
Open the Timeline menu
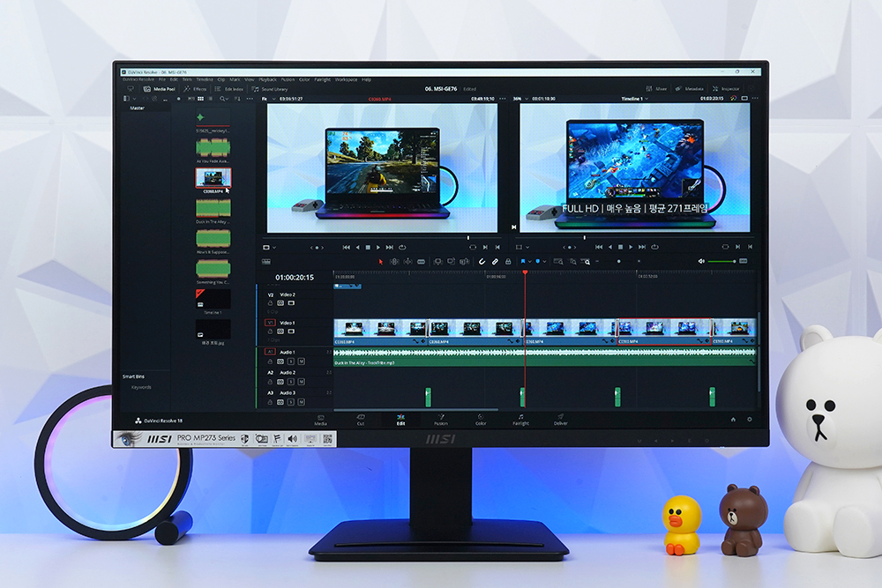pos(205,80)
